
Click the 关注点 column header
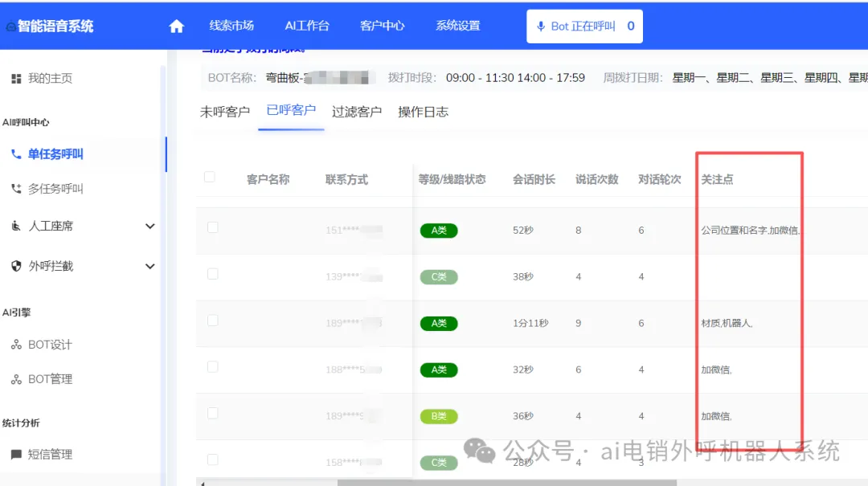(x=717, y=179)
